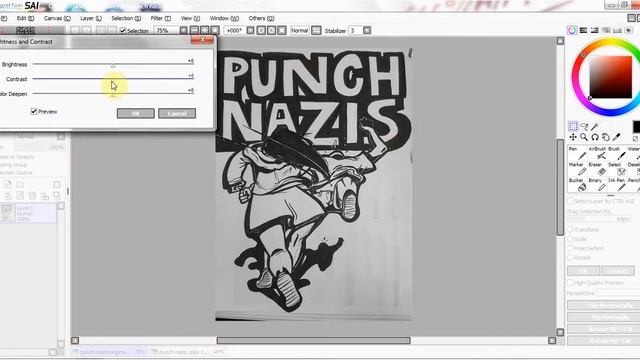Image resolution: width=640 pixels, height=360 pixels.
Task: Pick a color from the saturation square
Action: [611, 77]
